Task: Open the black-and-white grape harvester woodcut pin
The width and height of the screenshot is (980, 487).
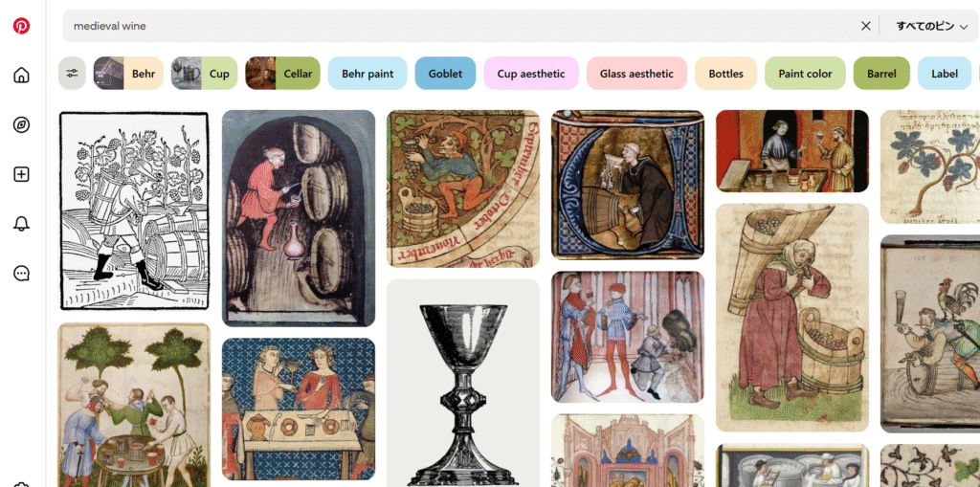Action: (x=134, y=210)
